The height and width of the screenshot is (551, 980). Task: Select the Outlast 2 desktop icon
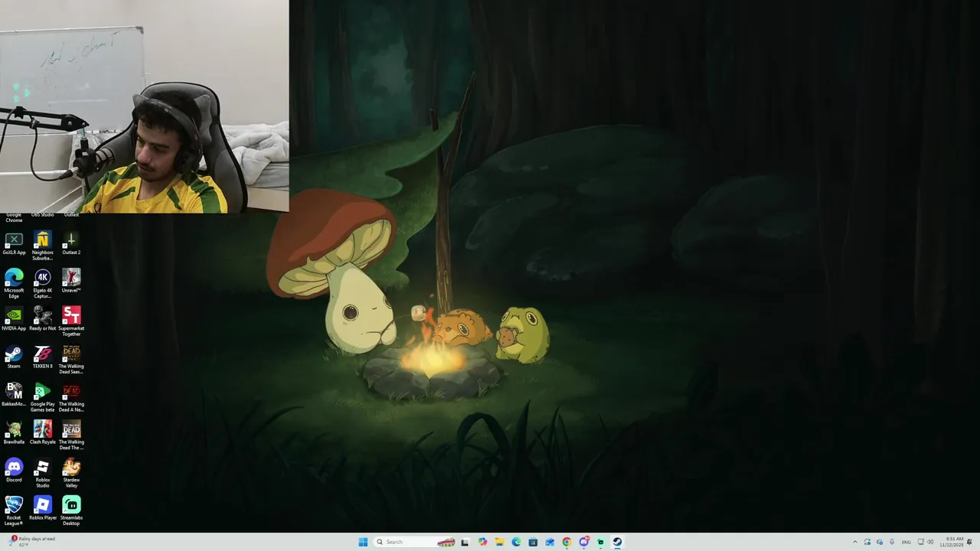(x=71, y=244)
